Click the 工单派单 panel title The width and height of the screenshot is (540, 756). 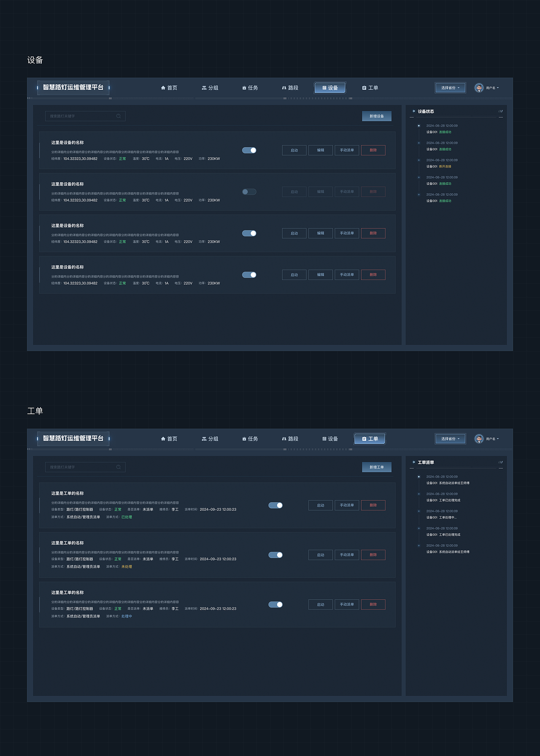click(426, 462)
